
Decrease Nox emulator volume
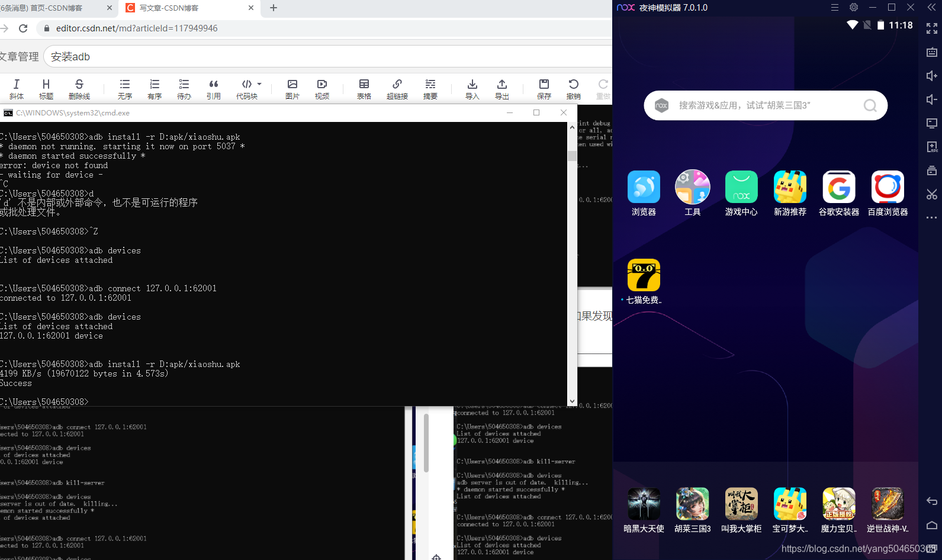(x=932, y=99)
